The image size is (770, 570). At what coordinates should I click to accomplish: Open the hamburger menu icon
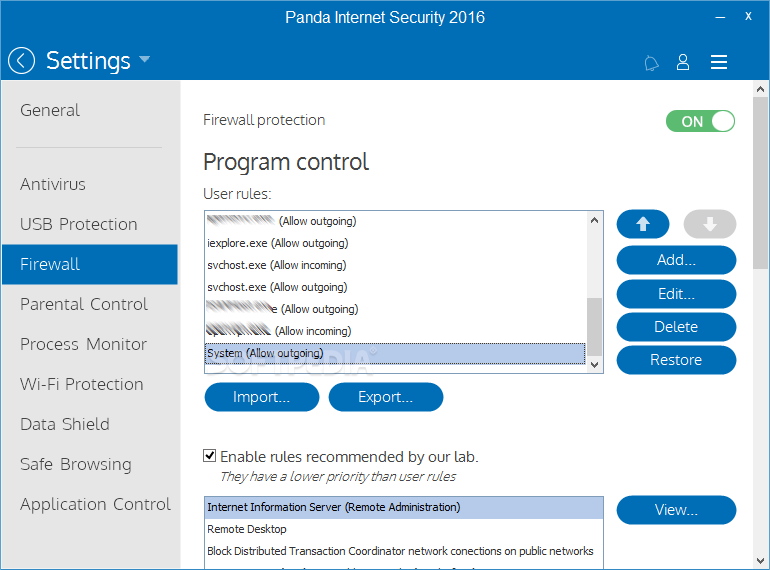(x=718, y=62)
